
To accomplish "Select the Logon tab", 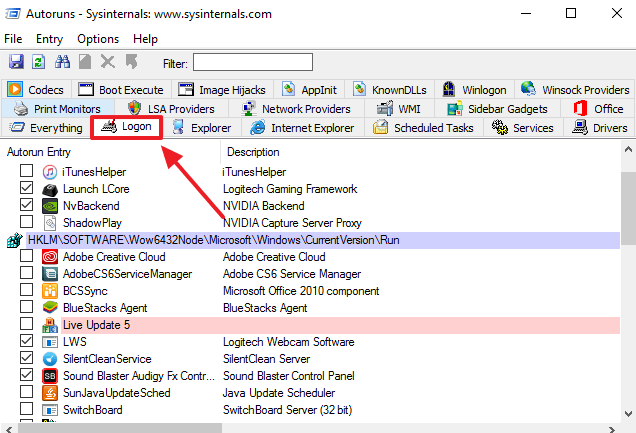I will click(127, 127).
